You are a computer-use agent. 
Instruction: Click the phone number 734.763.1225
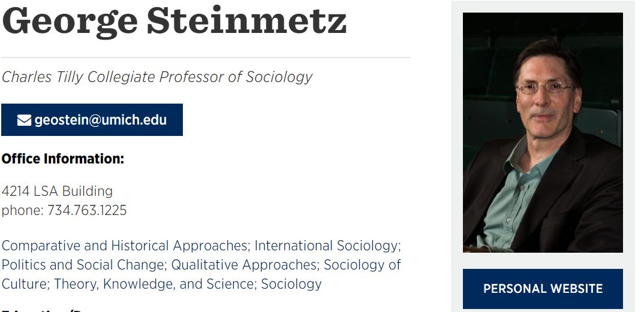point(87,211)
